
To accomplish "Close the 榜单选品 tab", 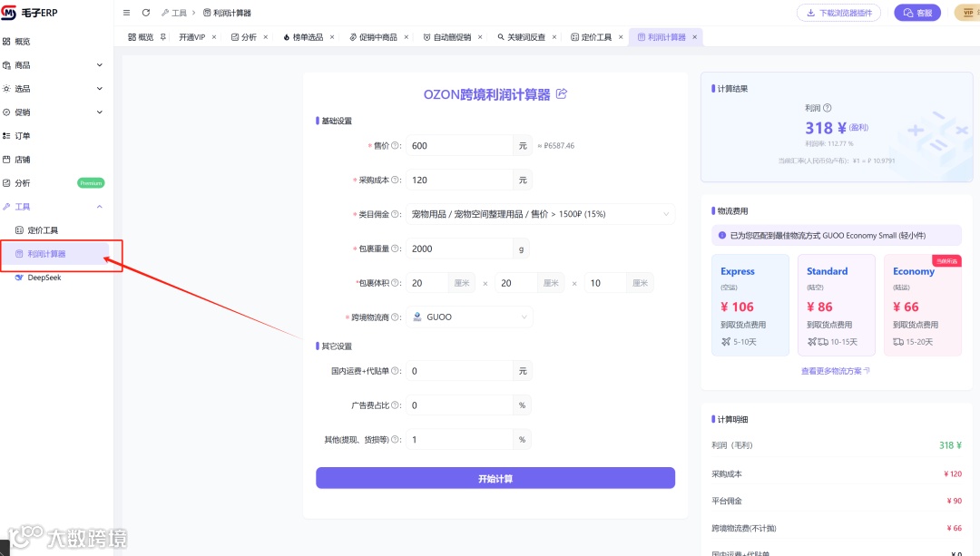I will (332, 37).
